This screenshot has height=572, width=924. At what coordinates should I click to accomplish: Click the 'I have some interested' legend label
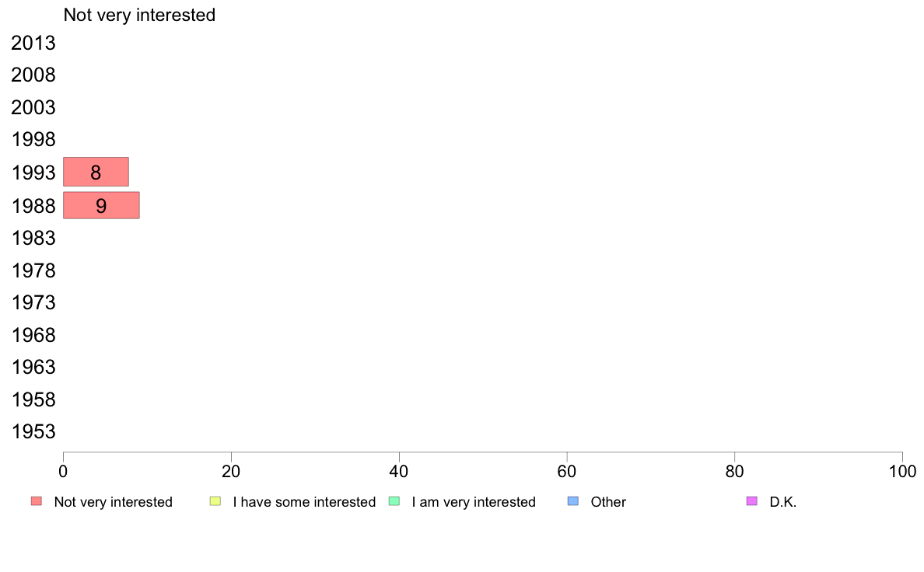[x=304, y=502]
